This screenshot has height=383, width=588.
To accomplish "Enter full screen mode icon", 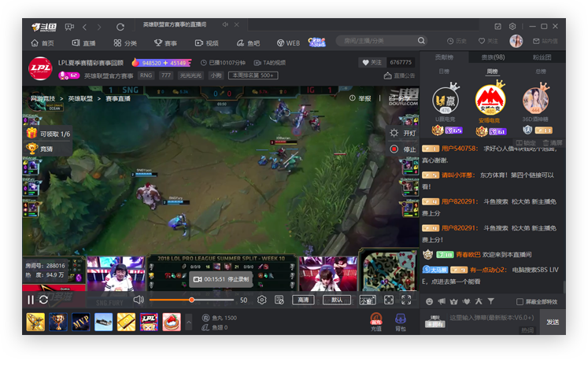I will [406, 300].
